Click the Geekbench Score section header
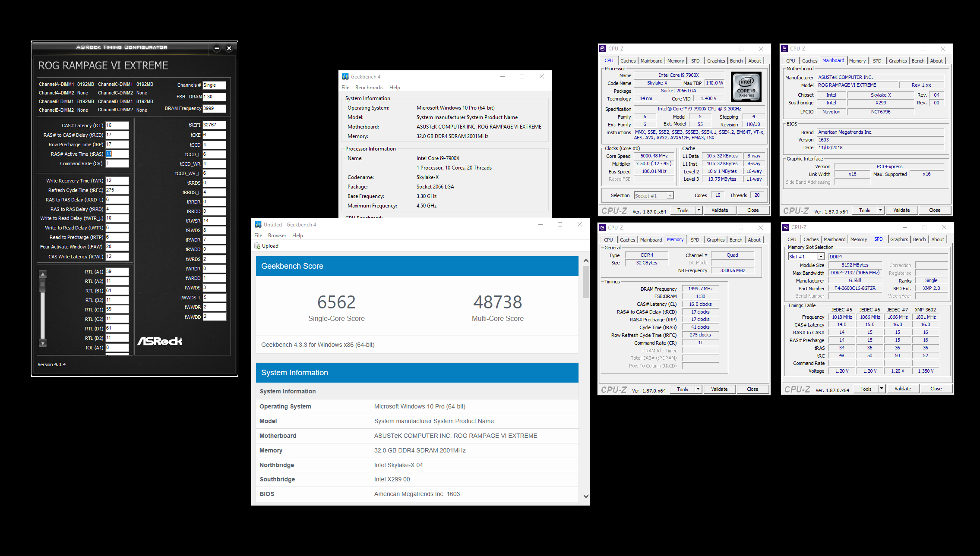The width and height of the screenshot is (980, 556). point(417,266)
